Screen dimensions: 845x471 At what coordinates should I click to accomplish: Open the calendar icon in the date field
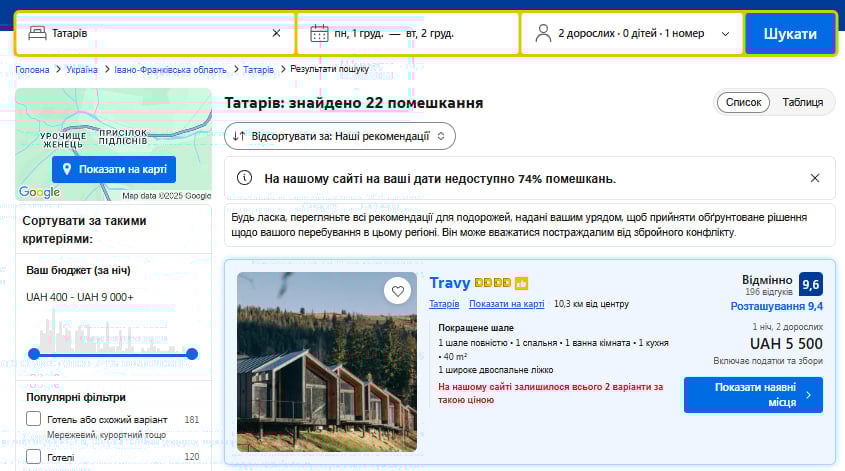tap(319, 33)
